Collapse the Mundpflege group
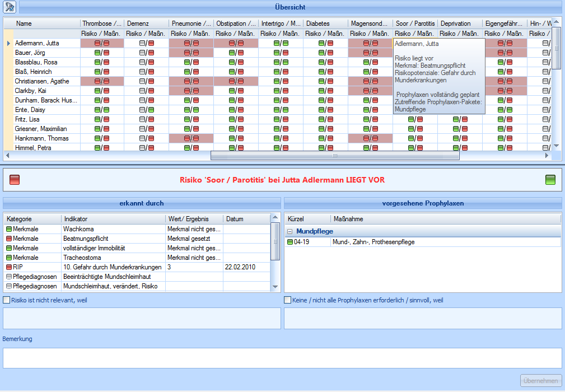565x392 pixels. click(x=290, y=231)
